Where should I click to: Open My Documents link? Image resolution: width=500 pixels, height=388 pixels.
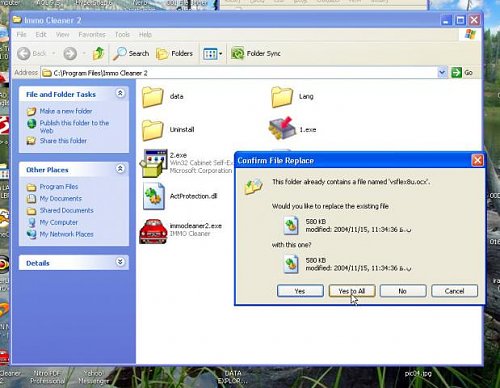pos(60,199)
